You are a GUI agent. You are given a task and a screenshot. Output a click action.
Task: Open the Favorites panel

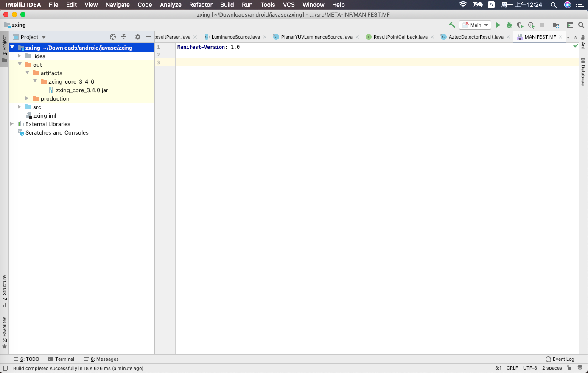(x=4, y=331)
